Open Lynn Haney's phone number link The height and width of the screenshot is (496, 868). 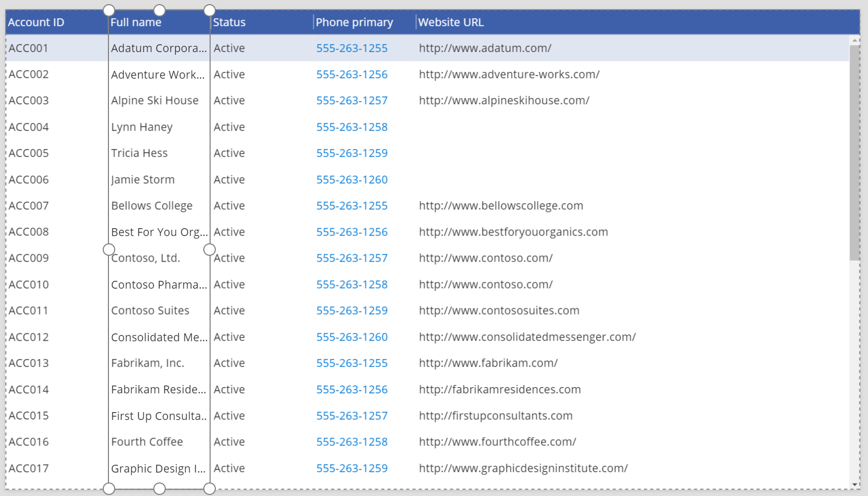point(352,127)
